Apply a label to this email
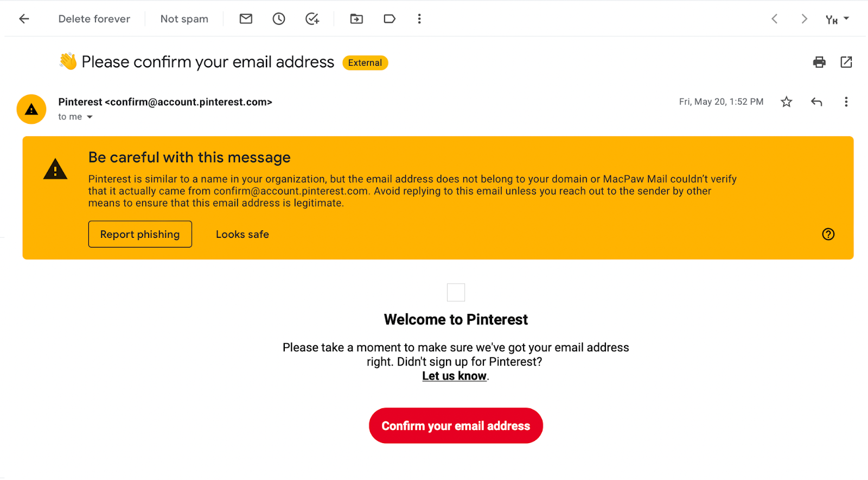Image resolution: width=868 pixels, height=480 pixels. [x=390, y=18]
